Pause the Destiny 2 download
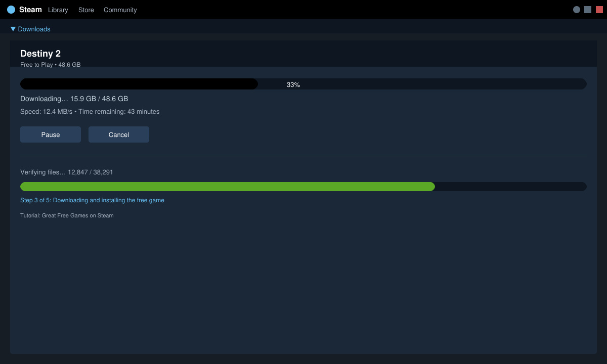The width and height of the screenshot is (607, 364). 51,134
